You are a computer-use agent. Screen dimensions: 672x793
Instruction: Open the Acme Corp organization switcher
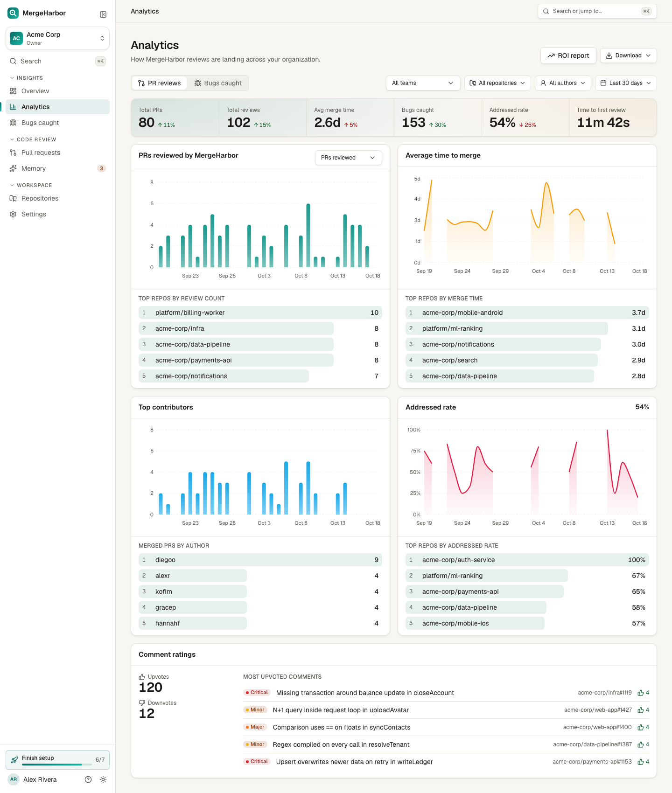(x=57, y=38)
